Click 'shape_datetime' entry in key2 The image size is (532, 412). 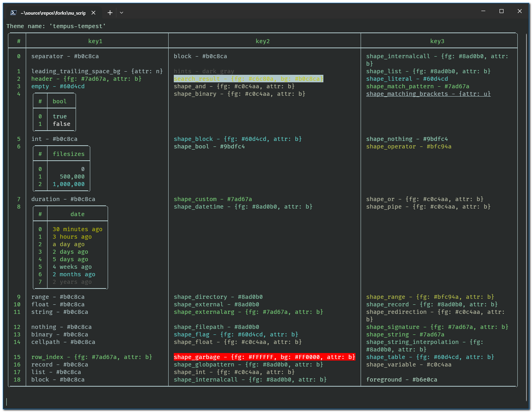tap(243, 207)
